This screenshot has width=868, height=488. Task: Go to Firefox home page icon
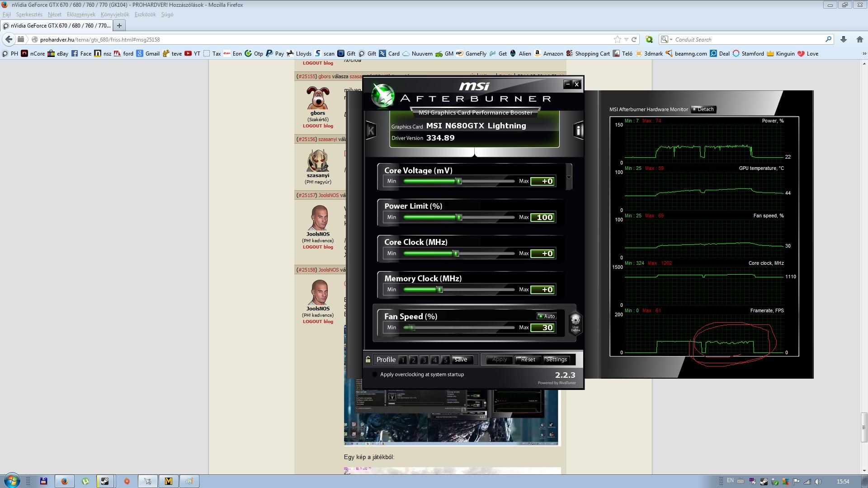[x=859, y=39]
